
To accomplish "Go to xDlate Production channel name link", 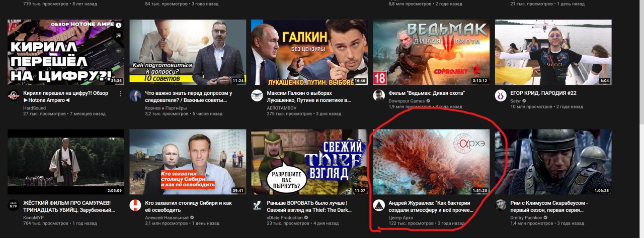I will 285,217.
